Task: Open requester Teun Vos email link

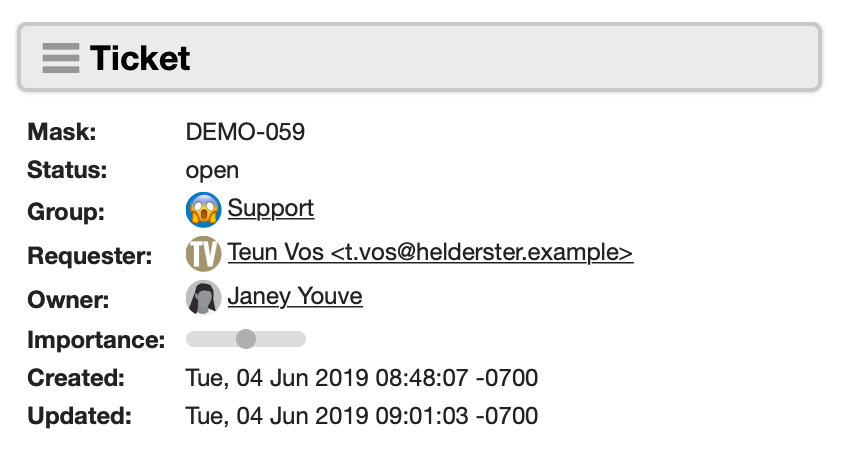Action: 430,252
